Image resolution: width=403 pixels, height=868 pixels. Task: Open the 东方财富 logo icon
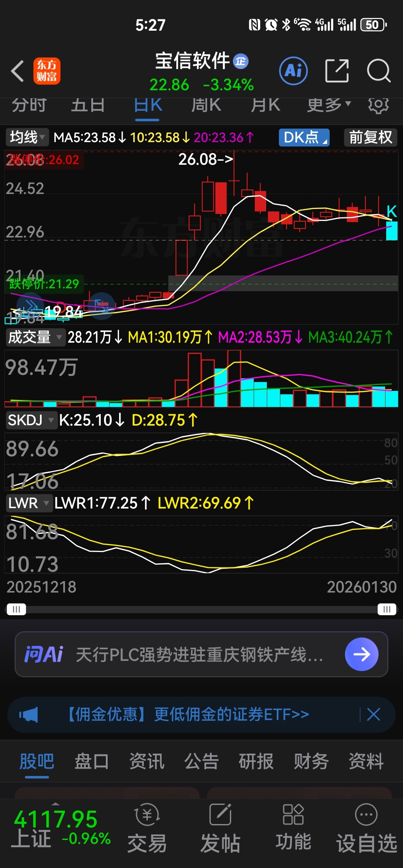coord(47,71)
